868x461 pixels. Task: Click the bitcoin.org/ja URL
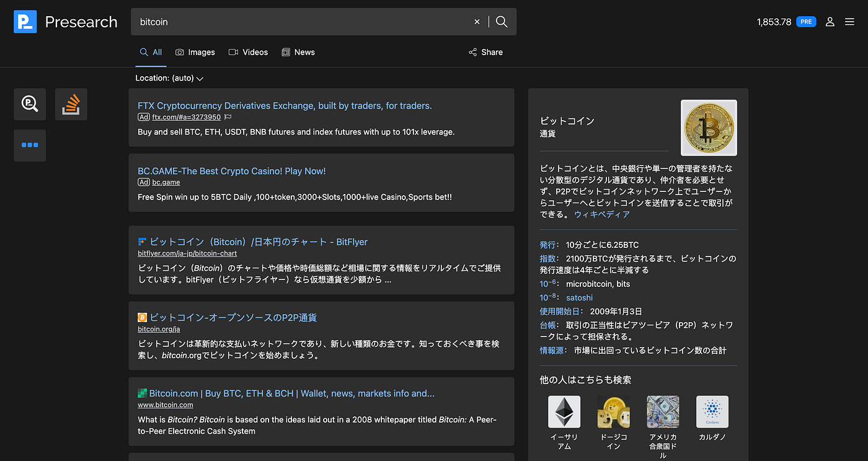[159, 329]
